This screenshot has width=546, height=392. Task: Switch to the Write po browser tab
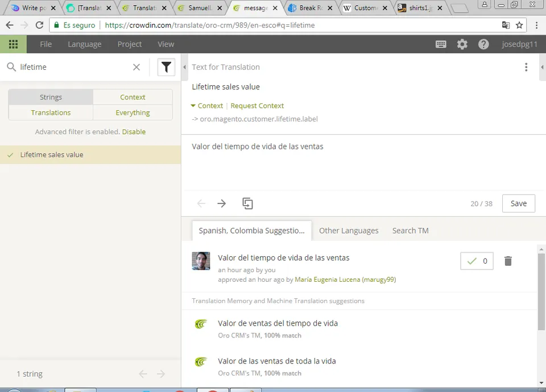coord(33,7)
